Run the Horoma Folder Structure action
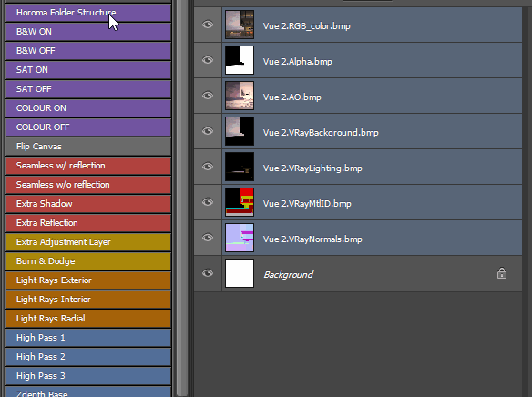 [x=87, y=13]
